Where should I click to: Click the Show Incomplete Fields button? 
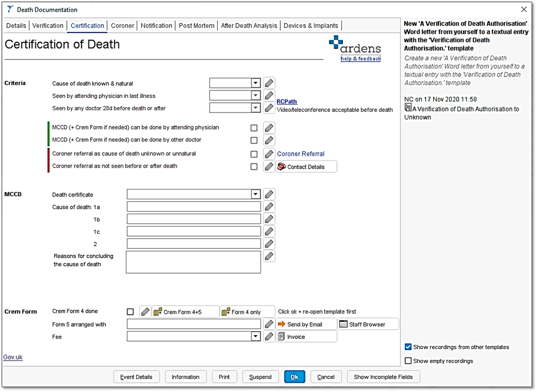point(383,376)
